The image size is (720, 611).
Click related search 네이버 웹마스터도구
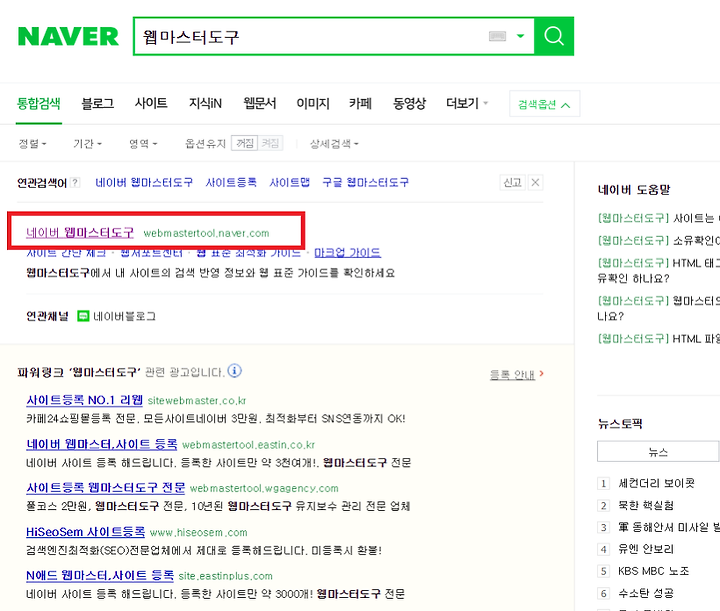[x=144, y=183]
